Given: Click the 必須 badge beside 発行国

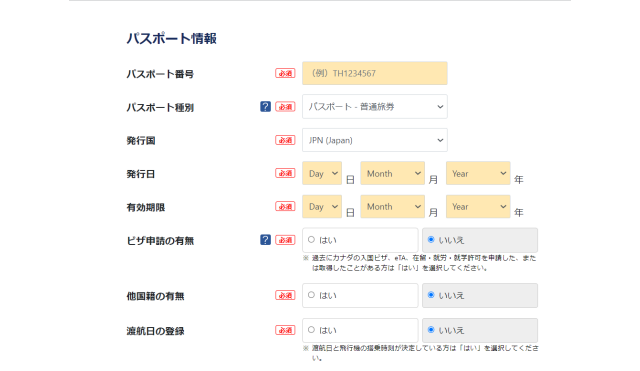Looking at the screenshot, I should [x=285, y=140].
